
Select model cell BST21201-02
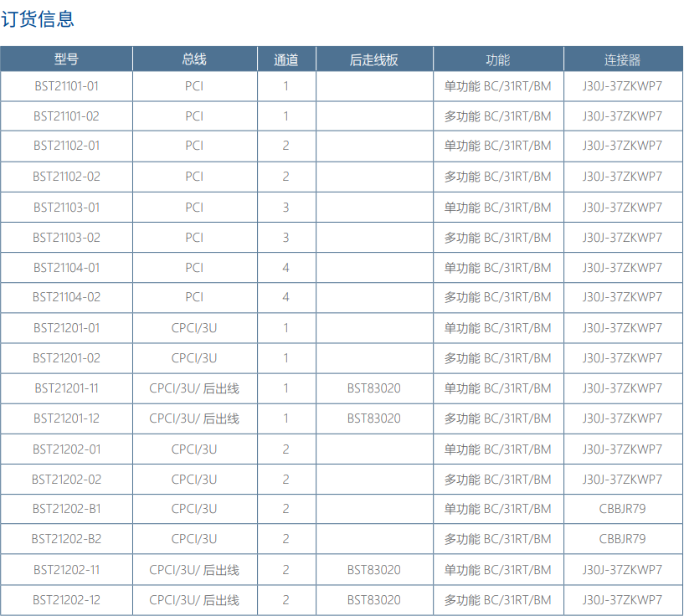pyautogui.click(x=66, y=358)
